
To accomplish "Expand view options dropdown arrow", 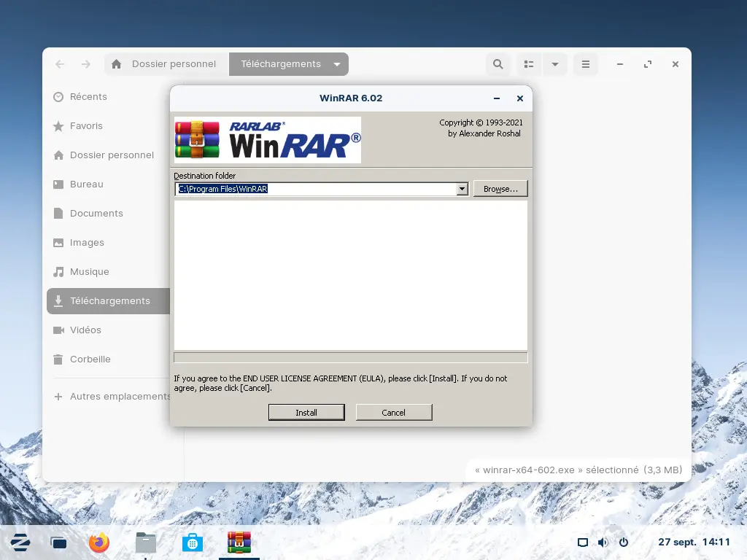I will pos(555,64).
